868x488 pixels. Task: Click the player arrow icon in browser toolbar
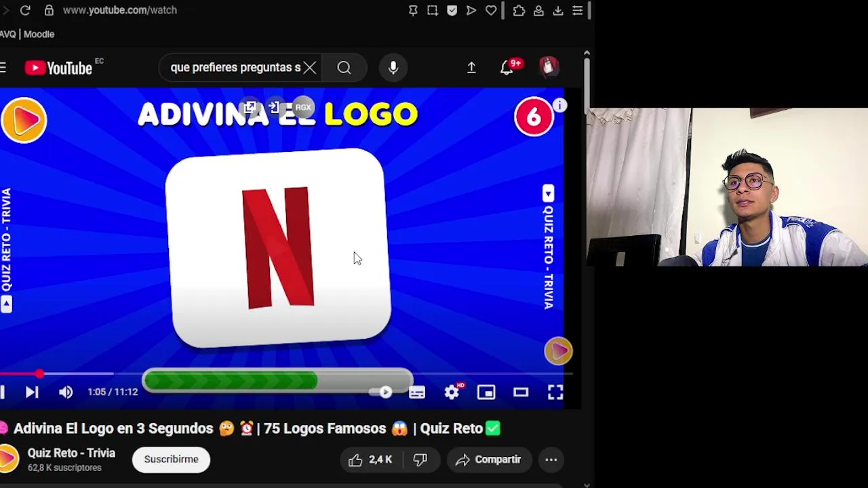(x=471, y=10)
